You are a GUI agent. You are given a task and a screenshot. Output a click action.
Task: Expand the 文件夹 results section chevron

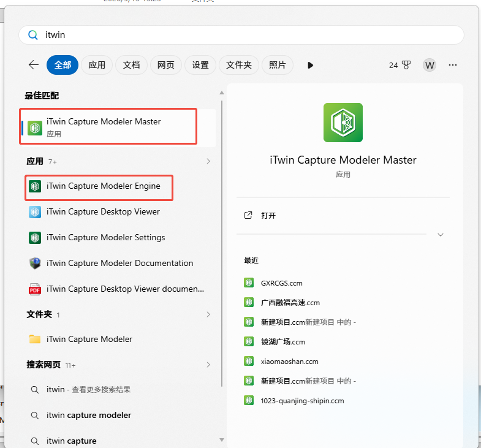[208, 314]
